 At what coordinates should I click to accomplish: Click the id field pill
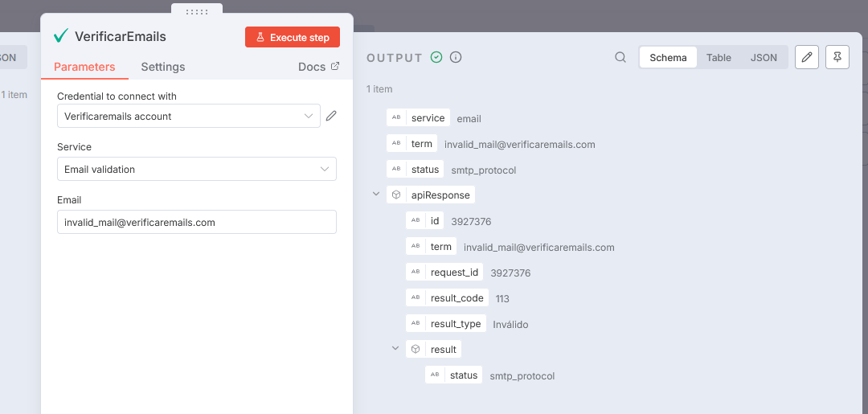click(424, 221)
